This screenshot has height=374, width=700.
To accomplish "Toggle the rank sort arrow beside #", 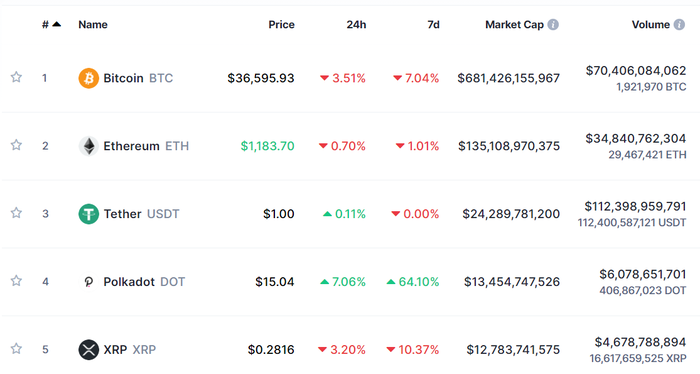I will [x=57, y=24].
